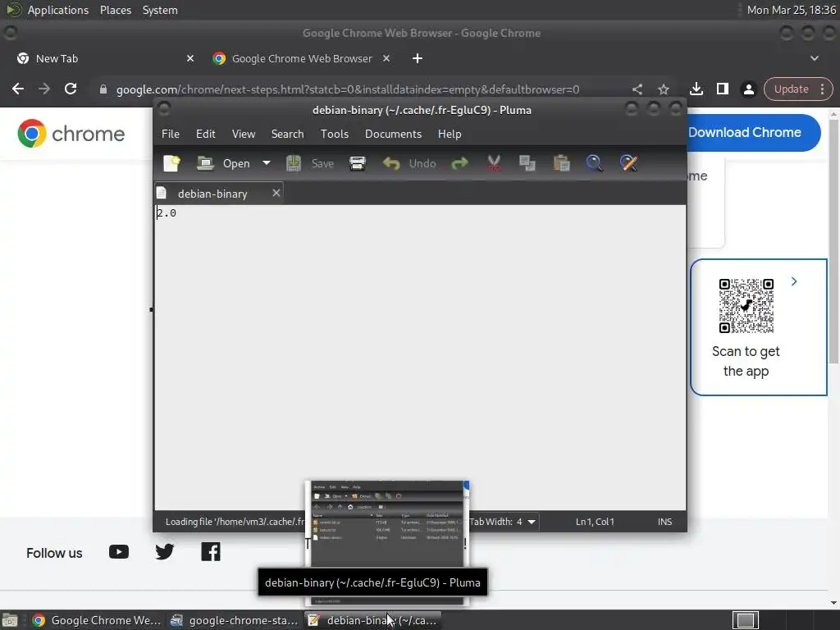The width and height of the screenshot is (840, 630).
Task: Close the debian-binary tab in Pluma
Action: tap(276, 193)
